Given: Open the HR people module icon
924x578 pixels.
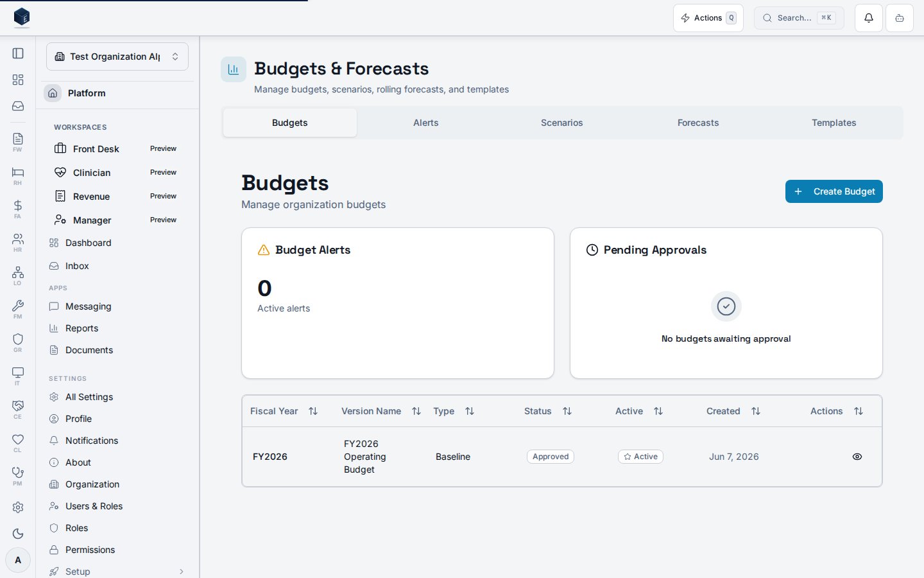Looking at the screenshot, I should click(x=18, y=242).
